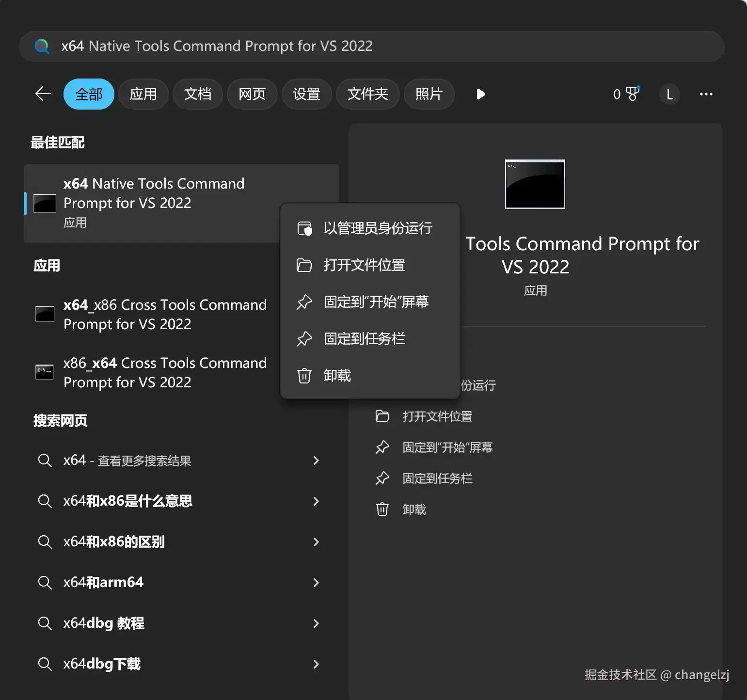Click the x86_x64 Cross Tools app icon
The width and height of the screenshot is (747, 700).
point(45,372)
